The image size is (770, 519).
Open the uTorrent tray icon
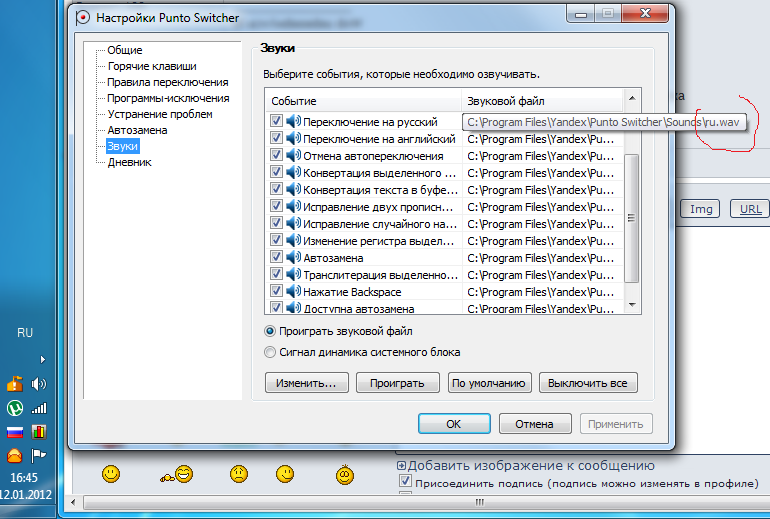(x=15, y=408)
